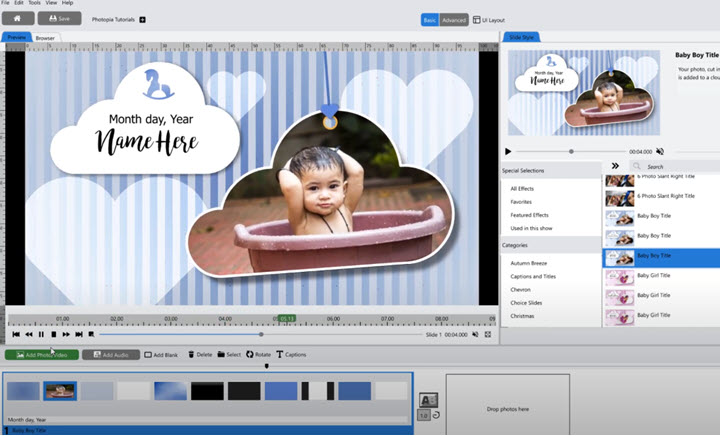Click the Save button
Screen dimensions: 720x436
pos(59,19)
